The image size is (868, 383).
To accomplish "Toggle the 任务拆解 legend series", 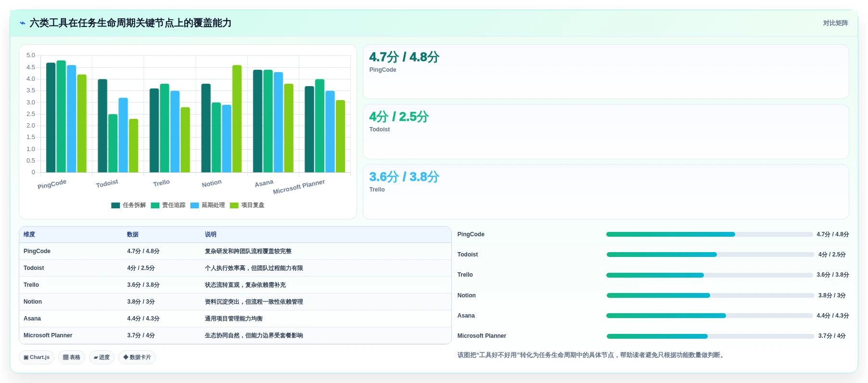I will coord(128,205).
